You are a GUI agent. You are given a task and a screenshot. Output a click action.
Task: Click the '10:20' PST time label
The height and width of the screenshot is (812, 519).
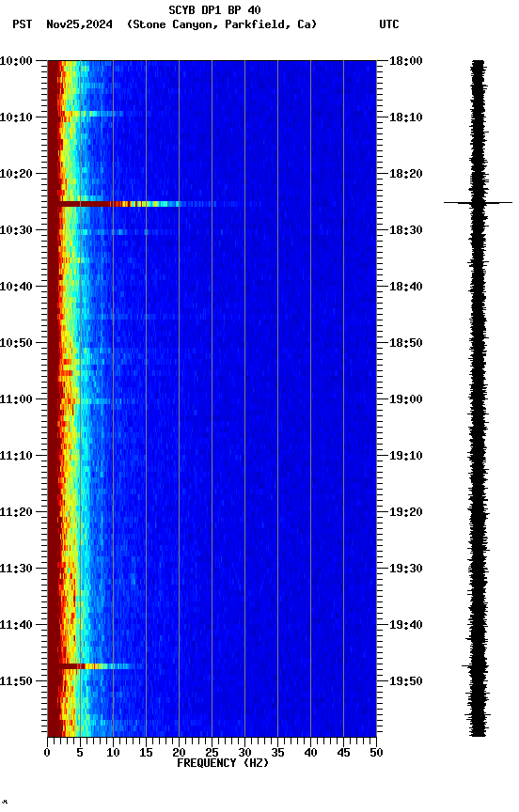[x=16, y=174]
